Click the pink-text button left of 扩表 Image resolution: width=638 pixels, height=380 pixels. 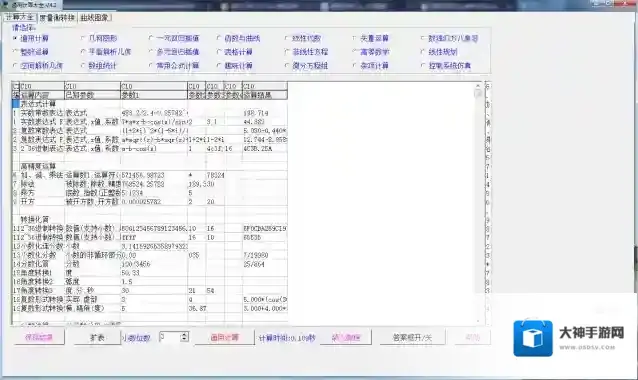pos(39,337)
